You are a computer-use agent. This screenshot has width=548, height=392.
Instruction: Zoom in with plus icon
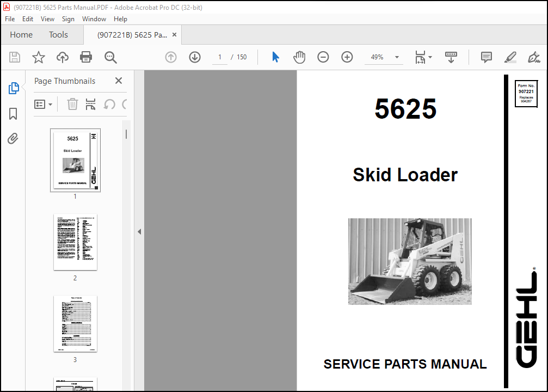point(347,57)
